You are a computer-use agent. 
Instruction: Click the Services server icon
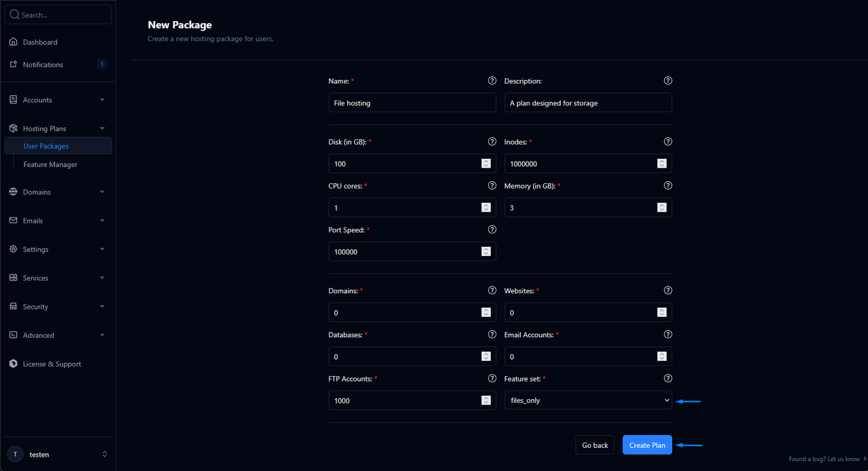[14, 278]
